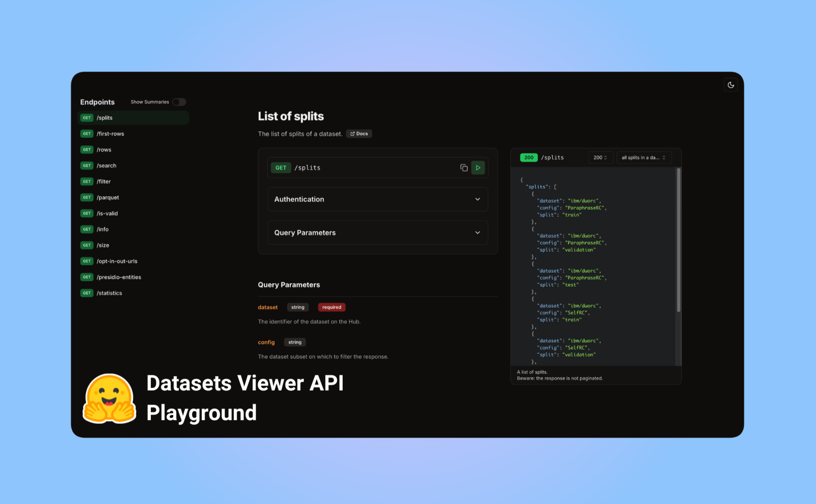
Task: Expand the Authentication section
Action: (x=378, y=199)
